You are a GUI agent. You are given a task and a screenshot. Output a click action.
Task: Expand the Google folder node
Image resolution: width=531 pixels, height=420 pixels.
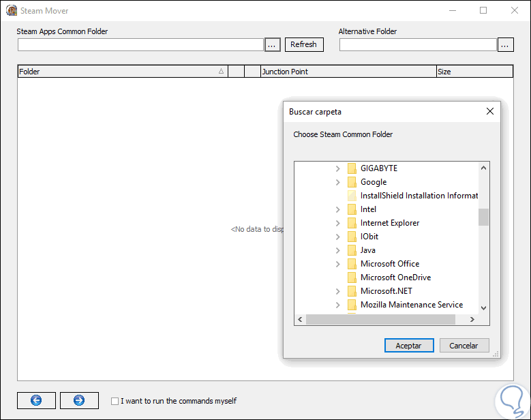point(337,182)
